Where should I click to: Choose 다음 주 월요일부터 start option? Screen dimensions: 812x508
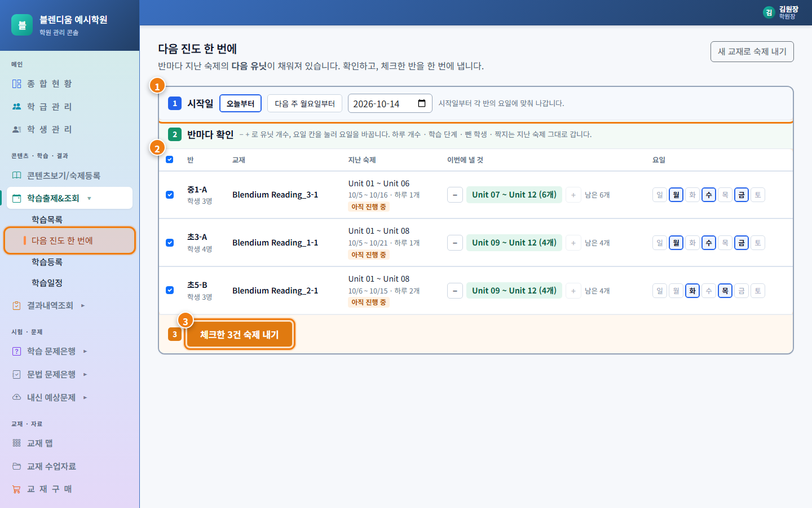coord(304,103)
